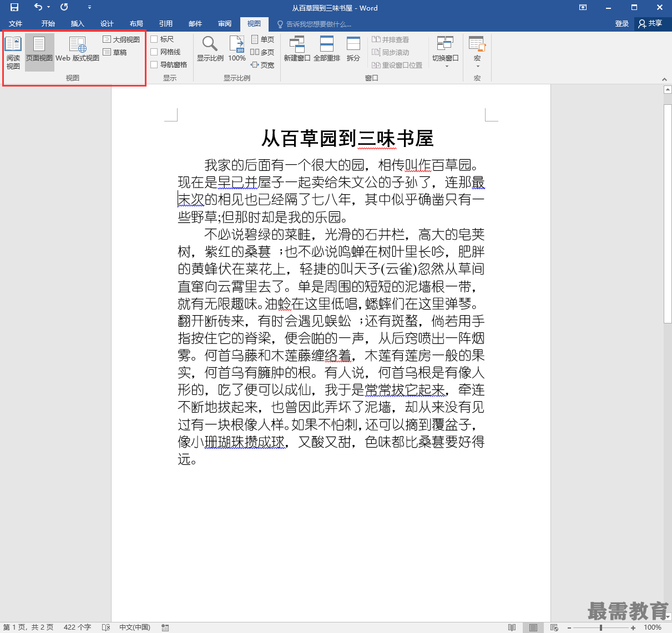Viewport: 672px width, 633px height.
Task: Choose 单页 single page view
Action: [x=263, y=39]
